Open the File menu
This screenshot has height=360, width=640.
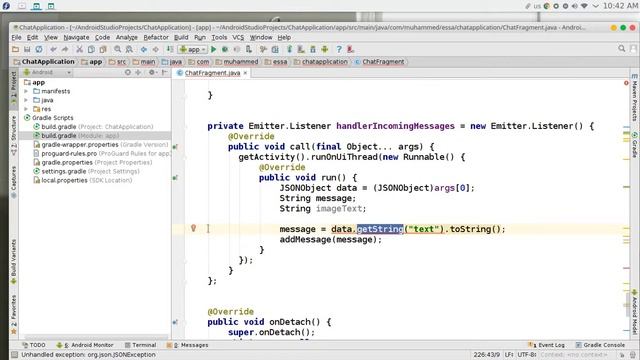16,37
